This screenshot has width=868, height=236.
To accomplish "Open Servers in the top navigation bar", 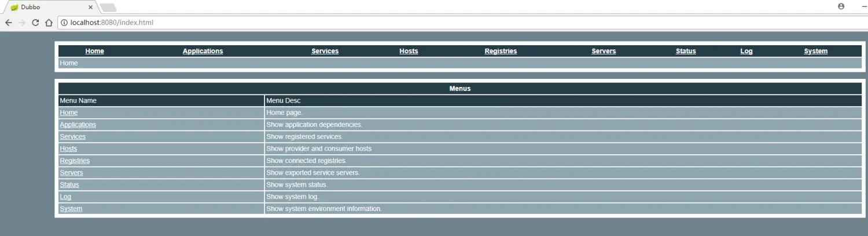I will [604, 51].
